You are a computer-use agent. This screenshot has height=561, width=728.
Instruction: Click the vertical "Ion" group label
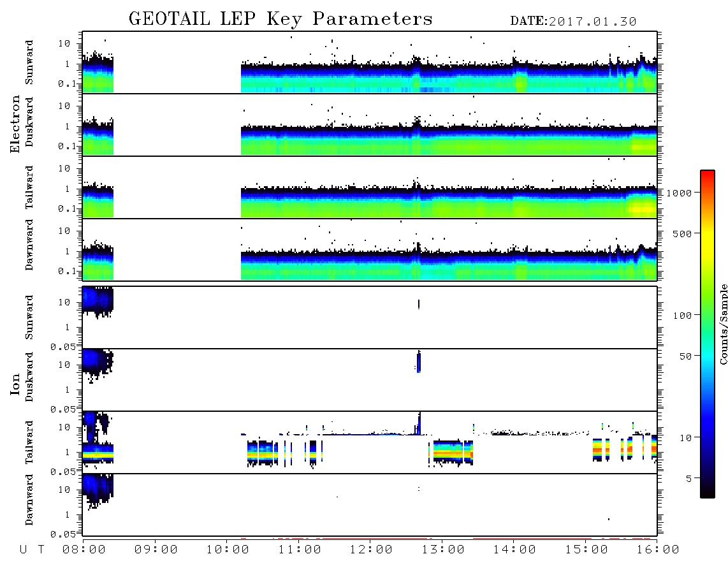(x=15, y=384)
